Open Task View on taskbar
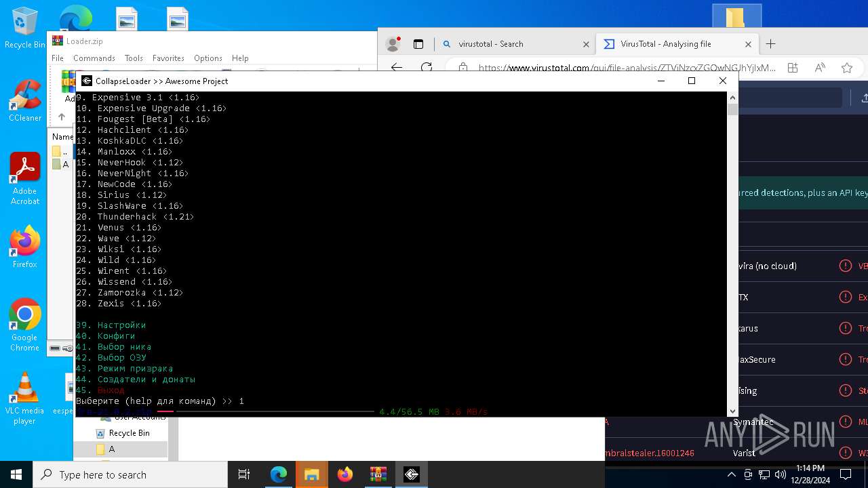This screenshot has height=488, width=868. point(244,474)
